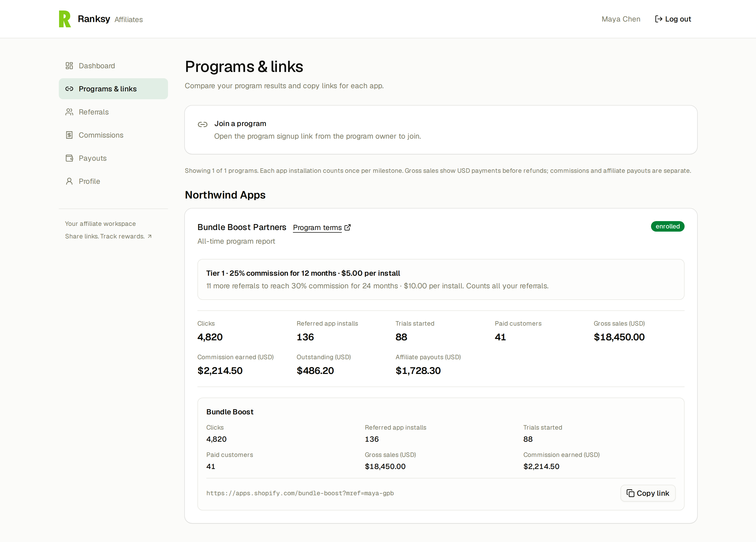Open the Dashboard menu item
The height and width of the screenshot is (542, 756).
tap(113, 66)
